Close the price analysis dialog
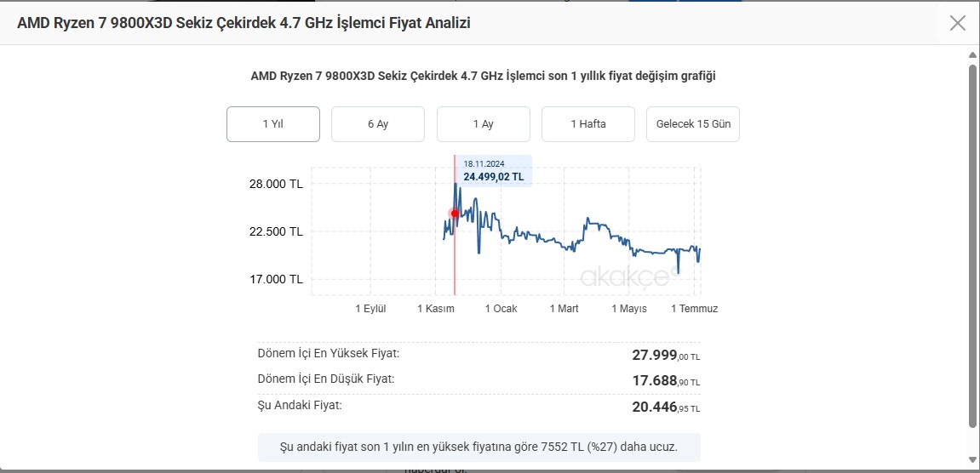 click(x=958, y=23)
